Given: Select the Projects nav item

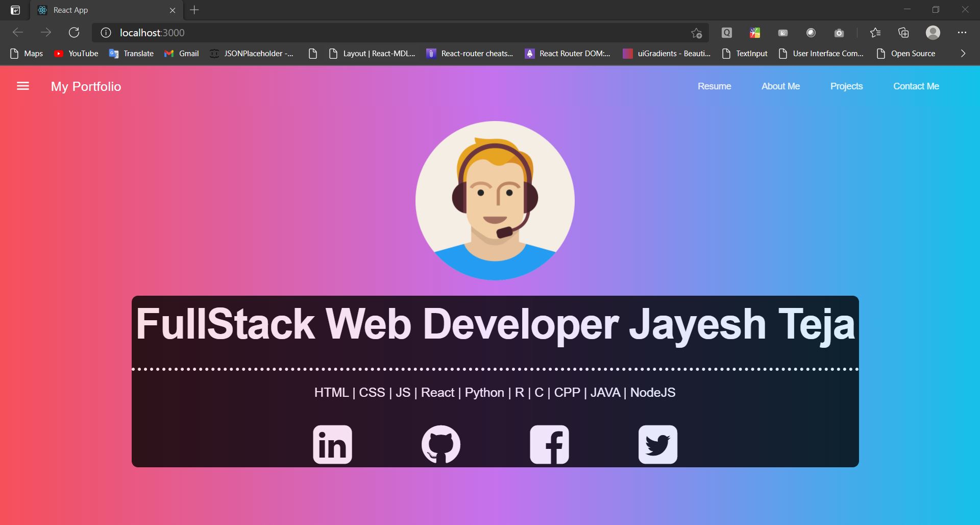Looking at the screenshot, I should point(846,86).
